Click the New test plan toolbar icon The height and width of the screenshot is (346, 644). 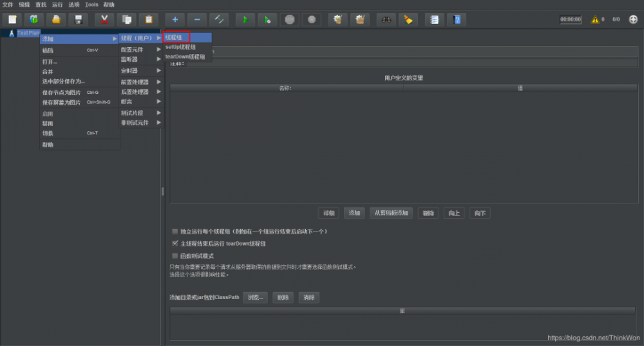(x=12, y=19)
